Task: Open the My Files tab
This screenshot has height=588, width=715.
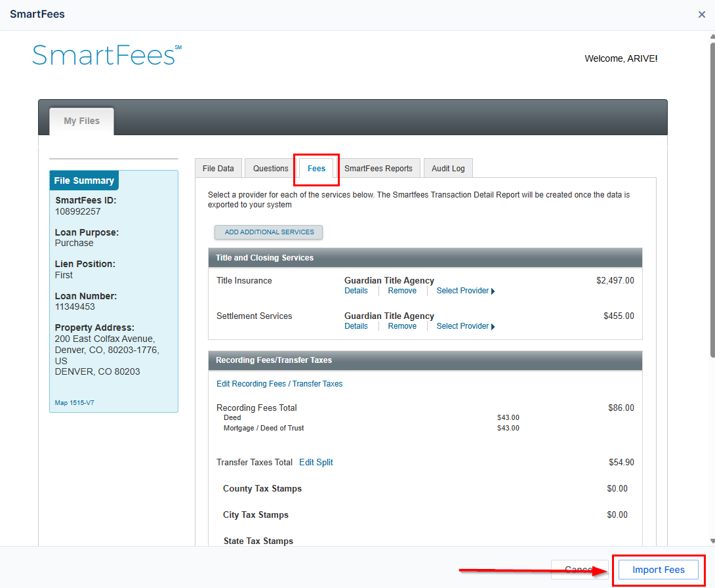Action: tap(81, 121)
